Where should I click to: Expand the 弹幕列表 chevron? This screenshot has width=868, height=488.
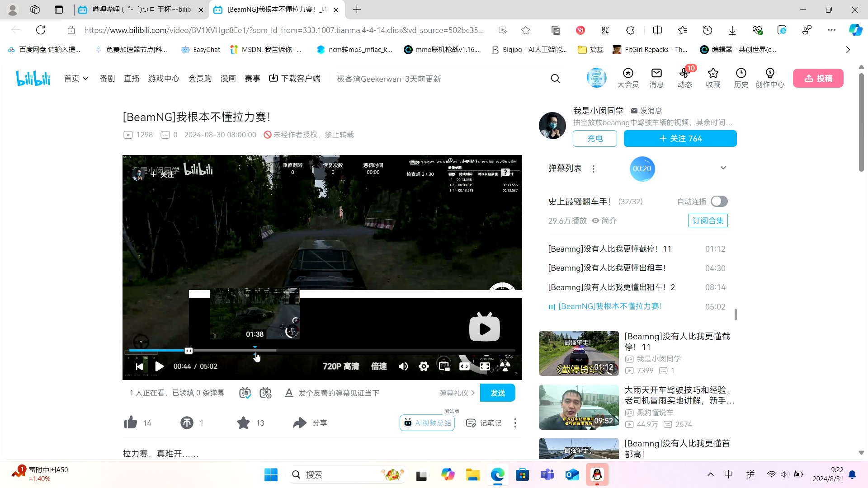(x=723, y=168)
